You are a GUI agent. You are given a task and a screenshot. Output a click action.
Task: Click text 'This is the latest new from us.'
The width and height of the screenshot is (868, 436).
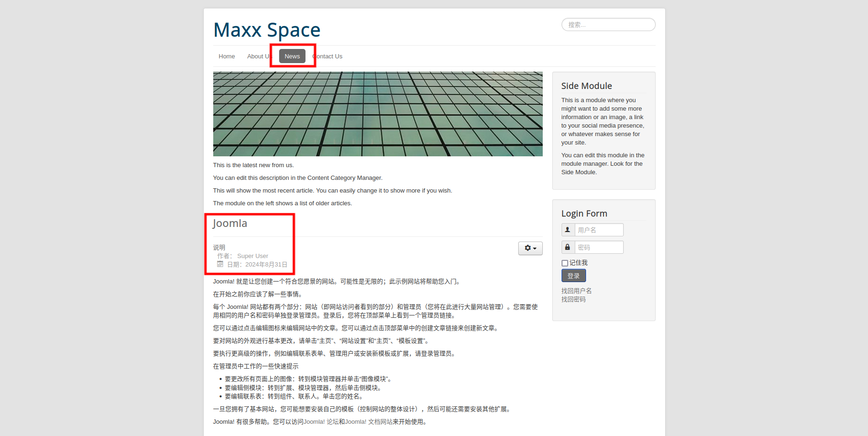[x=253, y=165]
